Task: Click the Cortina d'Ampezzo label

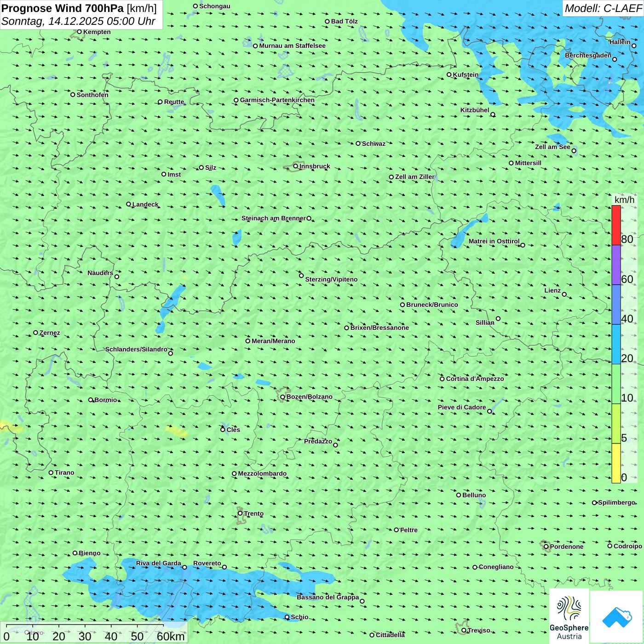Action: click(x=475, y=379)
